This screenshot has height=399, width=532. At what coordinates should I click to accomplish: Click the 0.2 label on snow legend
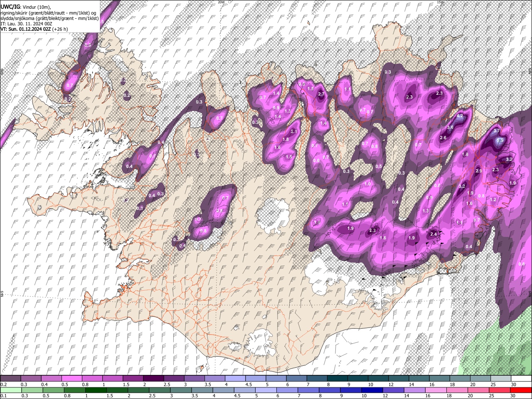click(3, 384)
